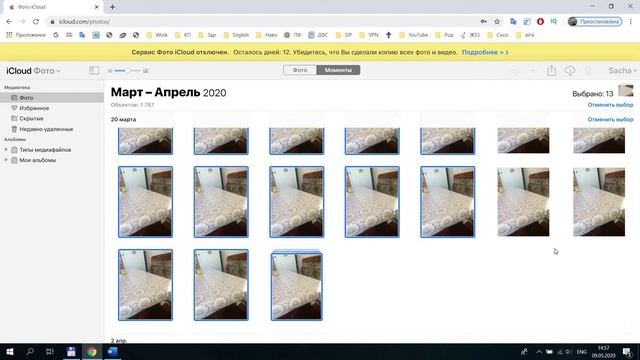
Task: Download selected photos via cloud icon
Action: pyautogui.click(x=570, y=71)
